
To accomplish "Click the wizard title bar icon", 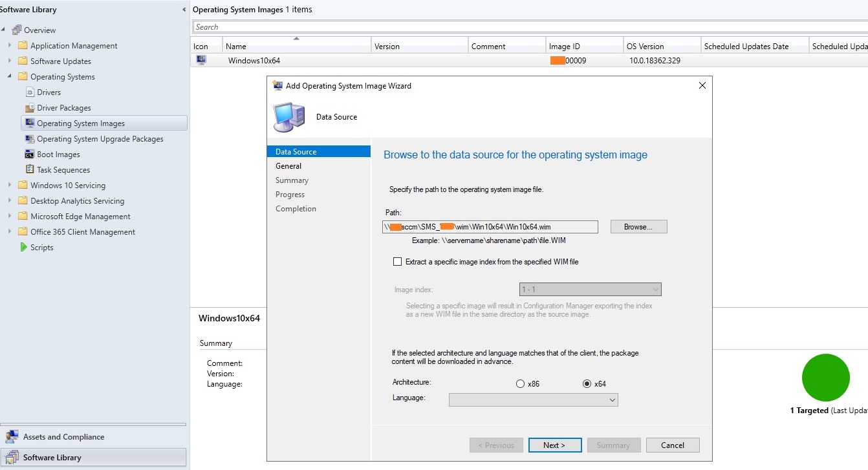I will point(278,85).
